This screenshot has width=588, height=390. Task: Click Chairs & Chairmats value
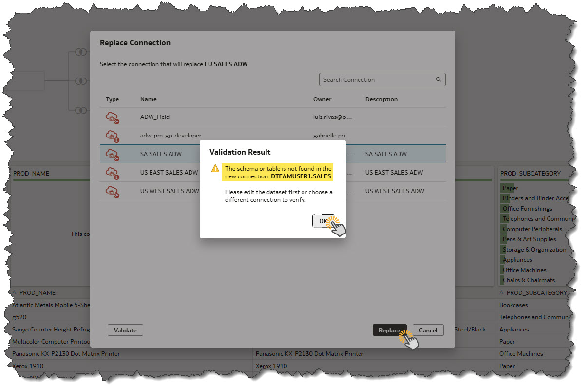click(x=529, y=280)
